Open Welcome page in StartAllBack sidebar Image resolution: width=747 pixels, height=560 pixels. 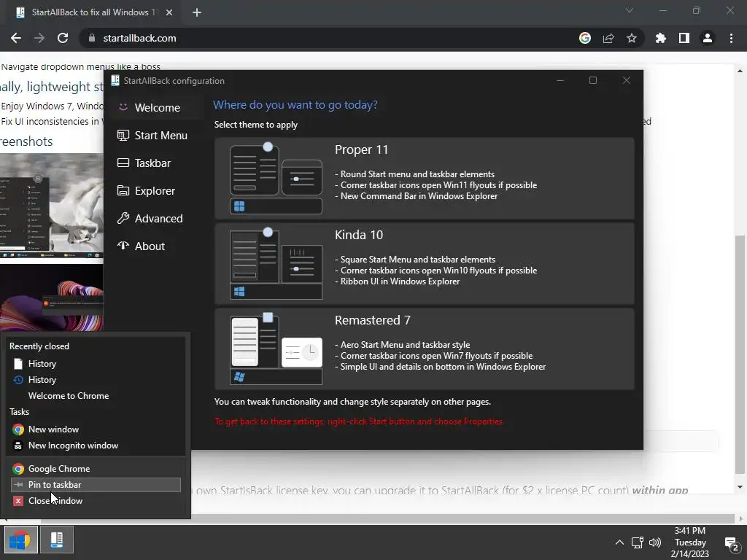tap(156, 108)
